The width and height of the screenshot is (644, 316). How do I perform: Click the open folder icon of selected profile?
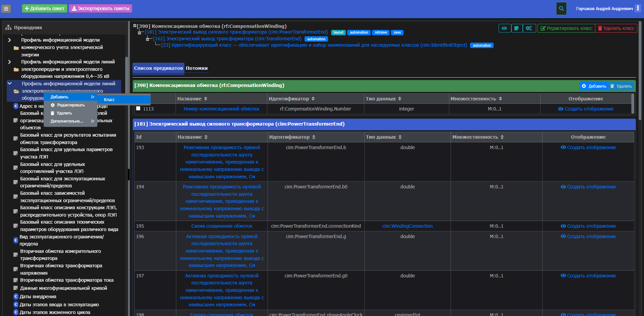click(16, 91)
